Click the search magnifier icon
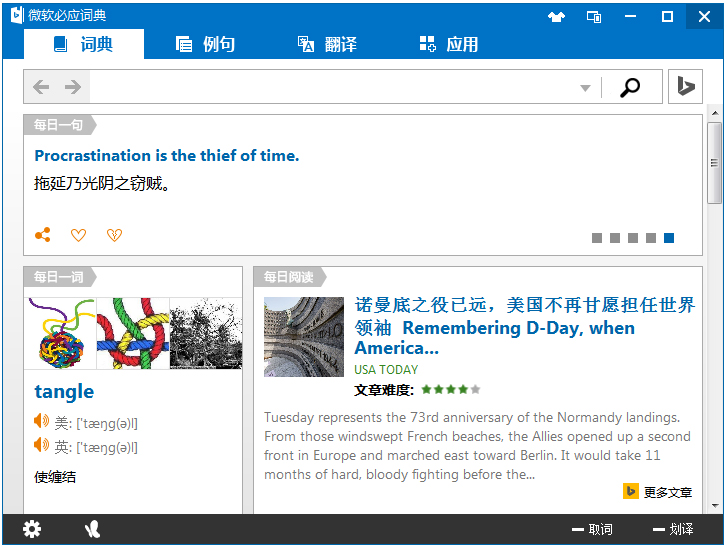The height and width of the screenshot is (548, 727). (x=630, y=87)
